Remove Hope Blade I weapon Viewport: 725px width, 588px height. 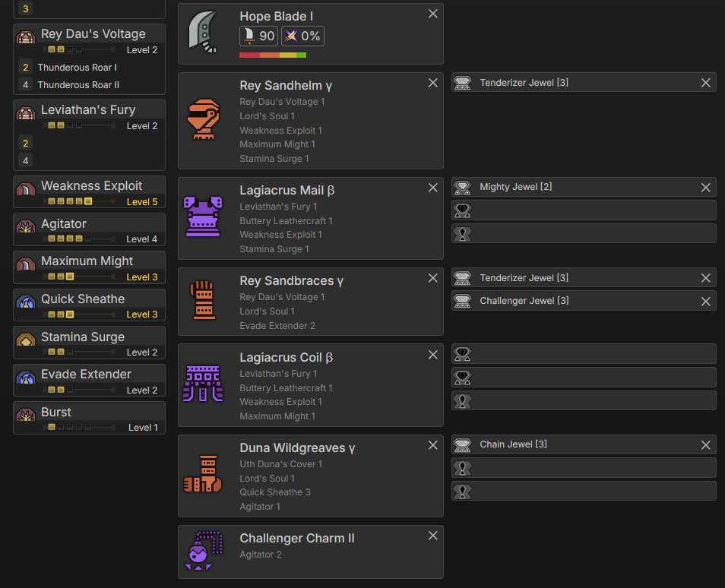point(432,14)
